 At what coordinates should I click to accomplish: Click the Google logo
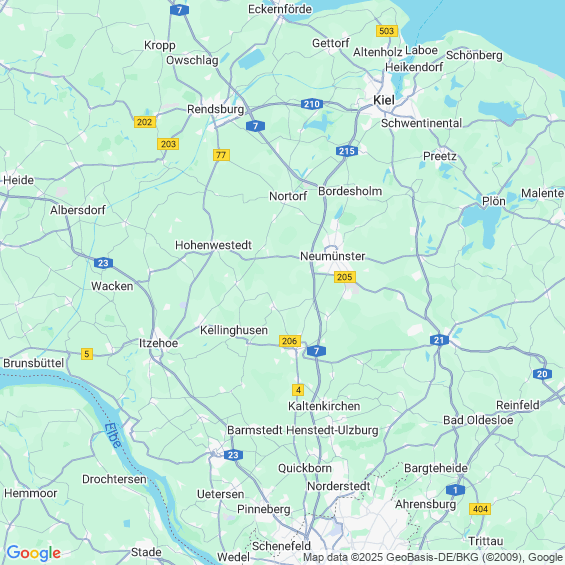[34, 553]
